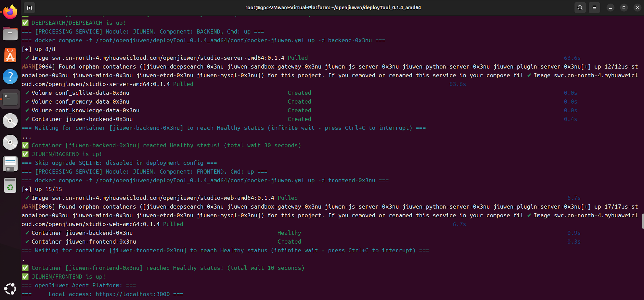Open a new terminal tab
The height and width of the screenshot is (300, 644).
[29, 7]
